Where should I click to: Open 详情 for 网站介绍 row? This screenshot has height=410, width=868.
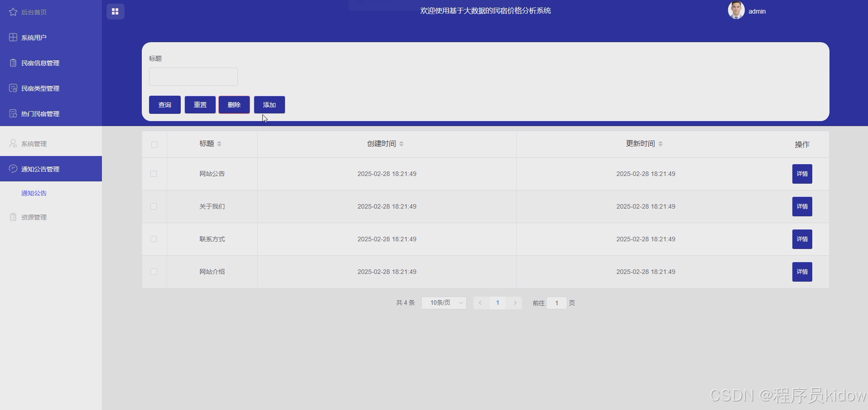[x=802, y=272]
